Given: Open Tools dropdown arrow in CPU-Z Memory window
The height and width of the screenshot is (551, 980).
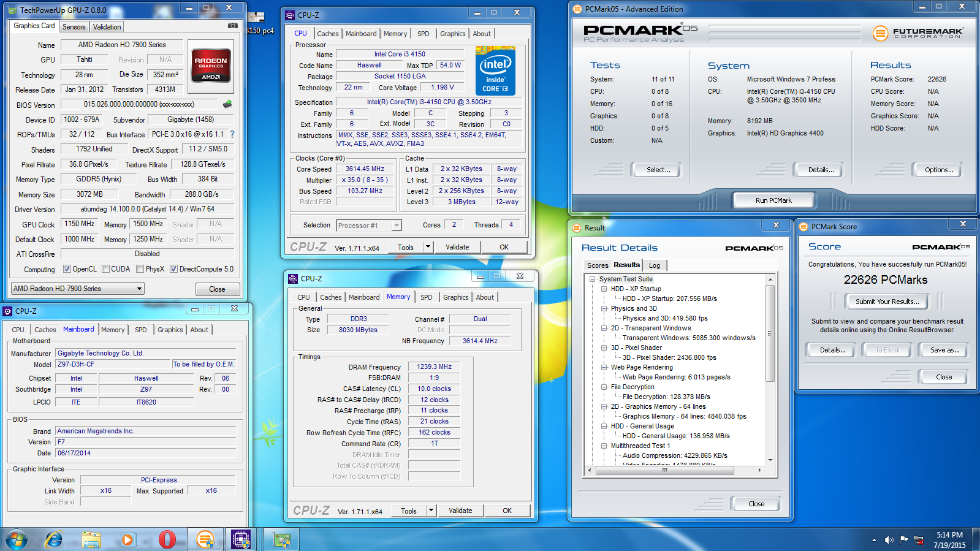Looking at the screenshot, I should [431, 511].
